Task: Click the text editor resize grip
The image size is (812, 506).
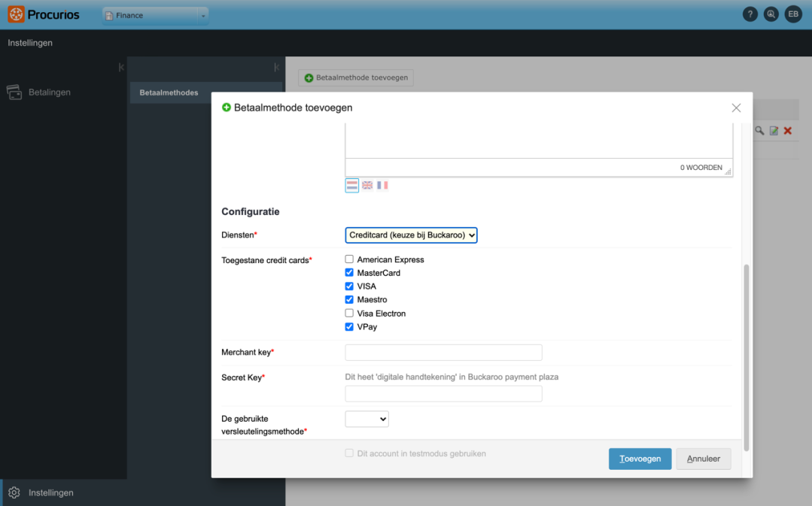Action: click(x=728, y=171)
